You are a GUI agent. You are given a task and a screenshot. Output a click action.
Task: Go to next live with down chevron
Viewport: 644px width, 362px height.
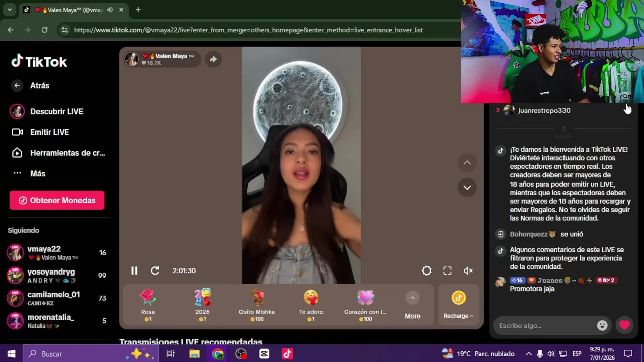(467, 187)
